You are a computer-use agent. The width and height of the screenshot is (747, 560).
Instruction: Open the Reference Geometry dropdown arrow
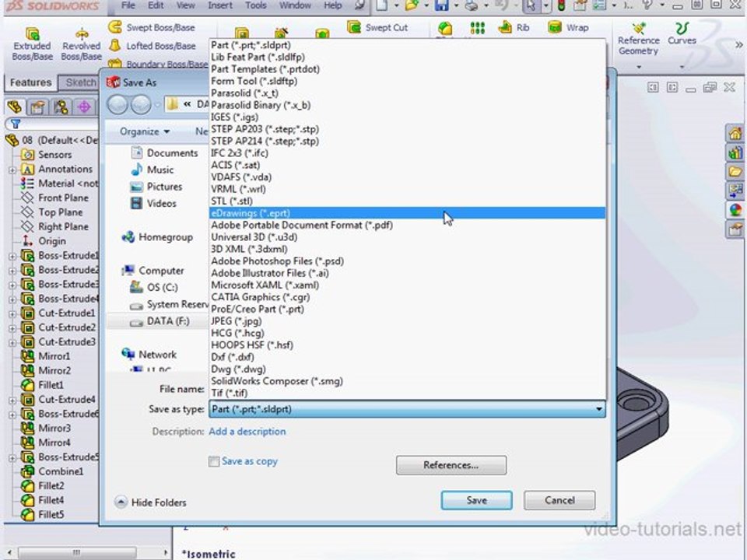(x=638, y=67)
